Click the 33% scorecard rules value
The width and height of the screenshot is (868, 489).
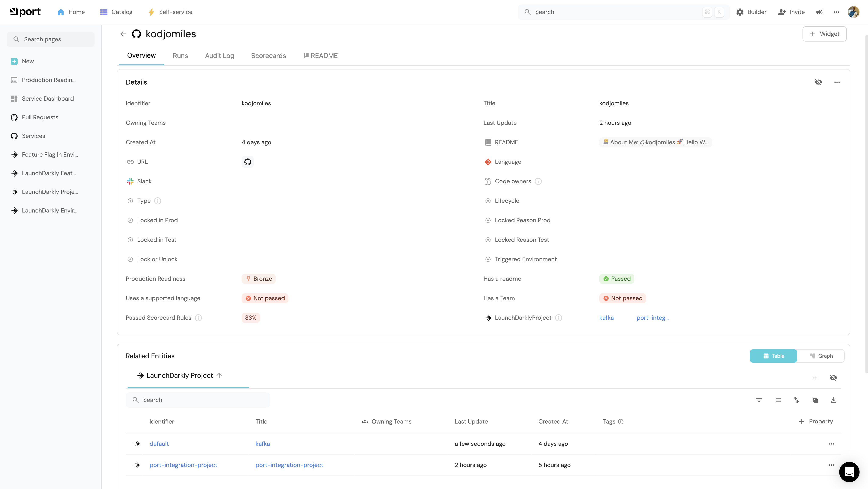(x=251, y=318)
